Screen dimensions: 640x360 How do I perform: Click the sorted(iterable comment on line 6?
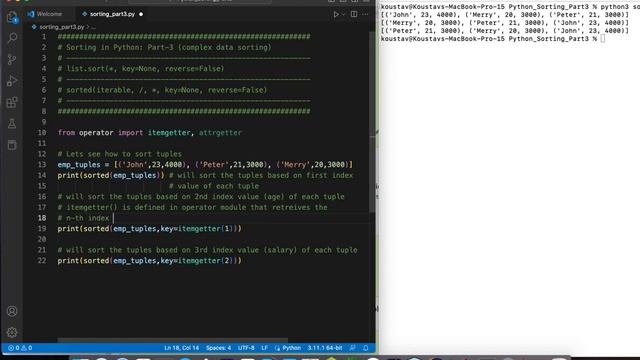[x=162, y=90]
